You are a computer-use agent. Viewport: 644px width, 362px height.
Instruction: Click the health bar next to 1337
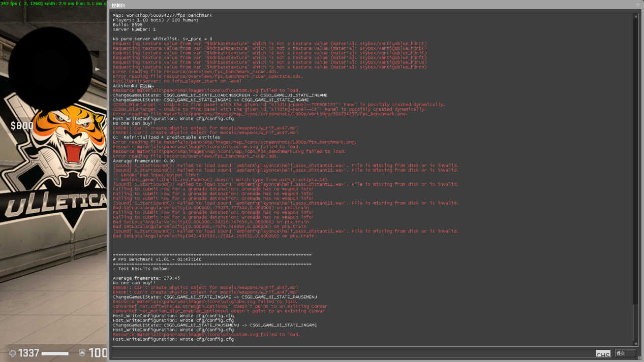(55, 353)
